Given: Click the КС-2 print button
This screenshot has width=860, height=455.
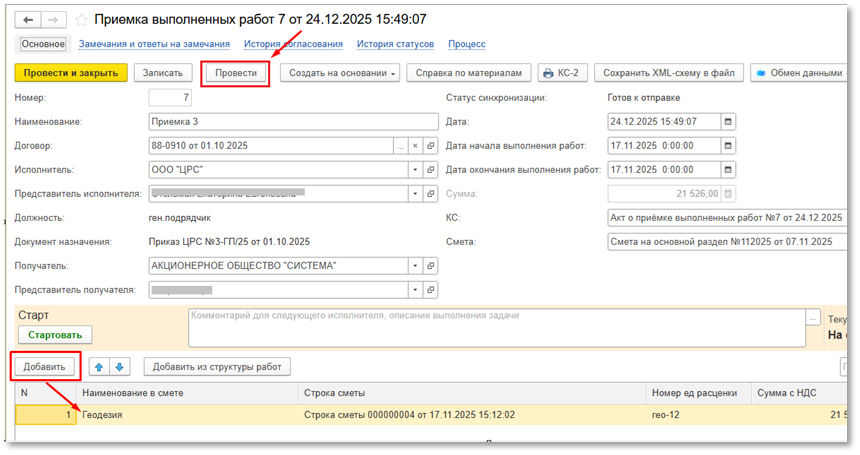Looking at the screenshot, I should (x=562, y=73).
